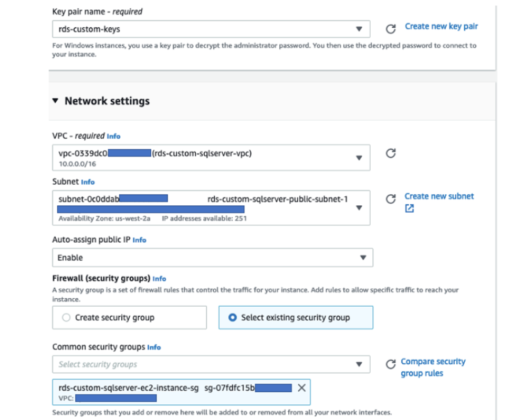This screenshot has height=420, width=513.
Task: Open Compare security group rules link
Action: [433, 367]
